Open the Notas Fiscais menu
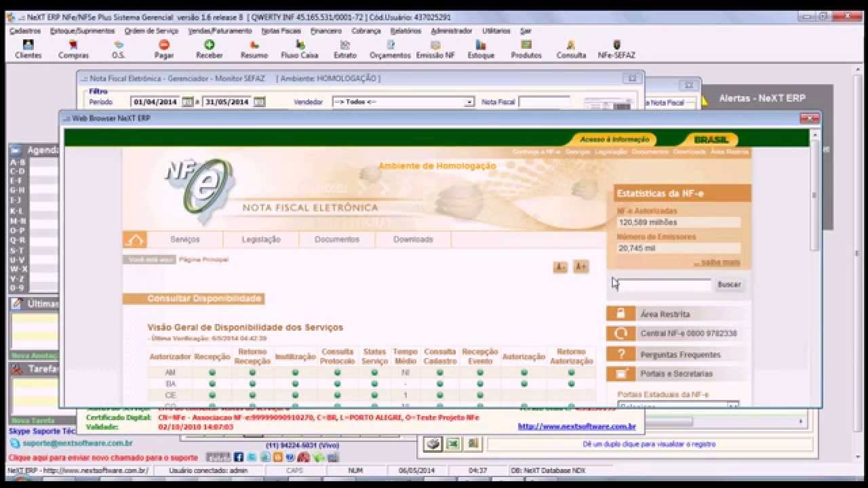The width and height of the screenshot is (868, 488). [x=281, y=30]
